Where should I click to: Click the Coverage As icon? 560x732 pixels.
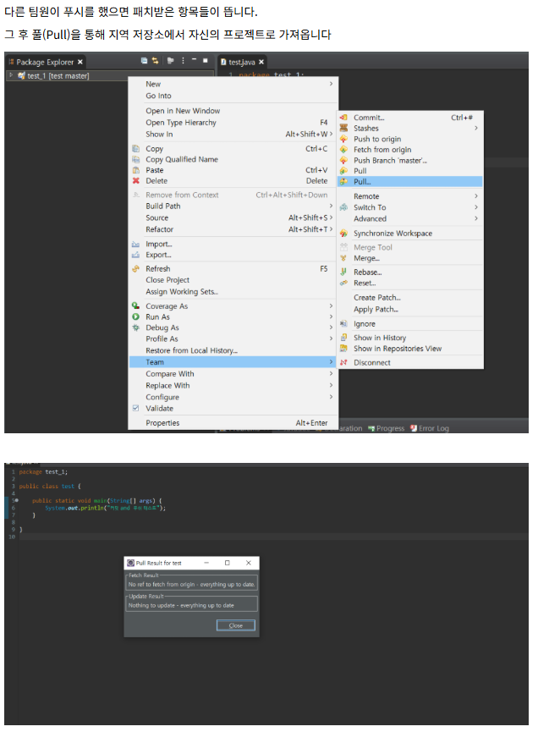pyautogui.click(x=136, y=305)
